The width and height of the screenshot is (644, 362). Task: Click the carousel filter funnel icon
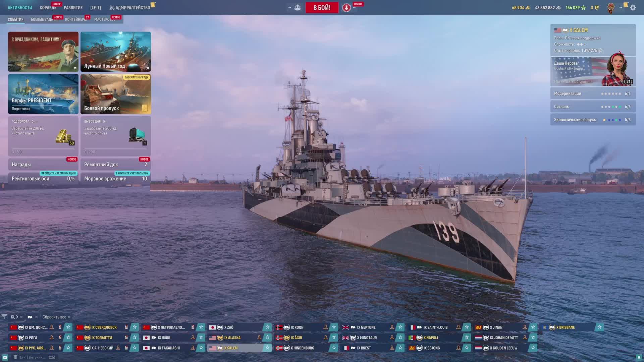pos(4,317)
